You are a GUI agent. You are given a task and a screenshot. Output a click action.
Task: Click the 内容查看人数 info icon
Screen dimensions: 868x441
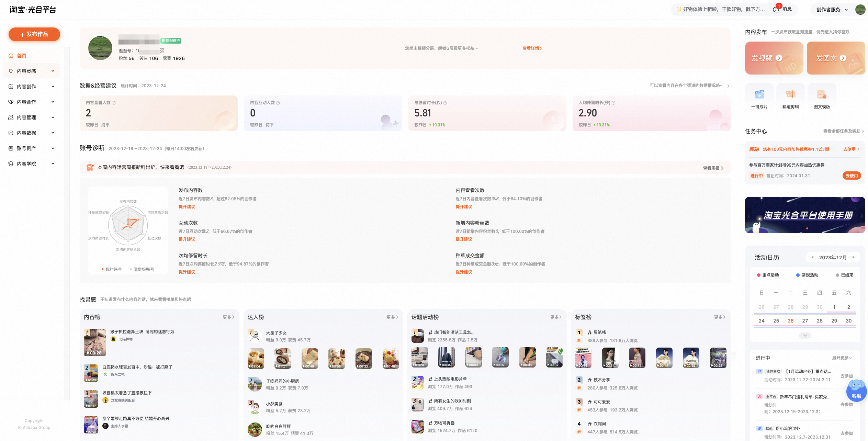pos(114,103)
